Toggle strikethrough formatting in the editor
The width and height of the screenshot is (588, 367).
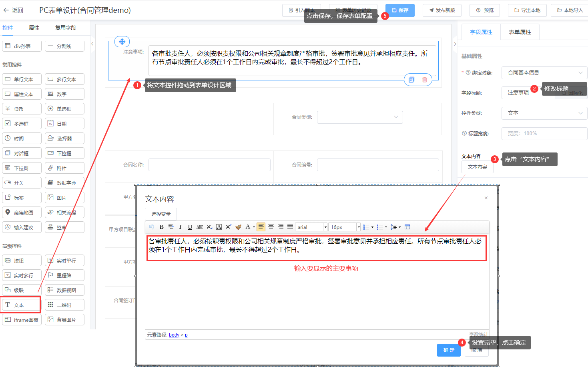[200, 227]
